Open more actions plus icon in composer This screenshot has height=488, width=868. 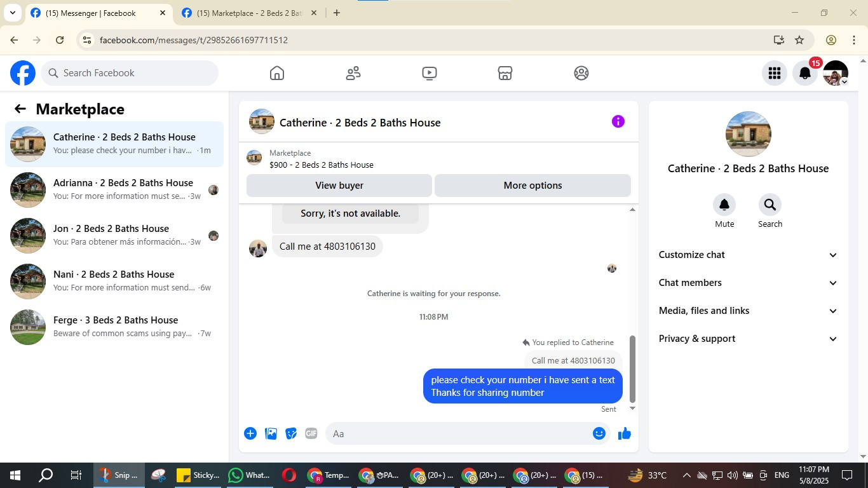point(250,433)
